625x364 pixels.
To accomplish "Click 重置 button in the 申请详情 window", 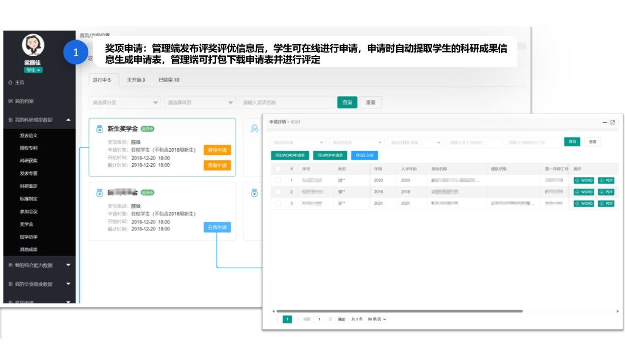I will tap(593, 142).
